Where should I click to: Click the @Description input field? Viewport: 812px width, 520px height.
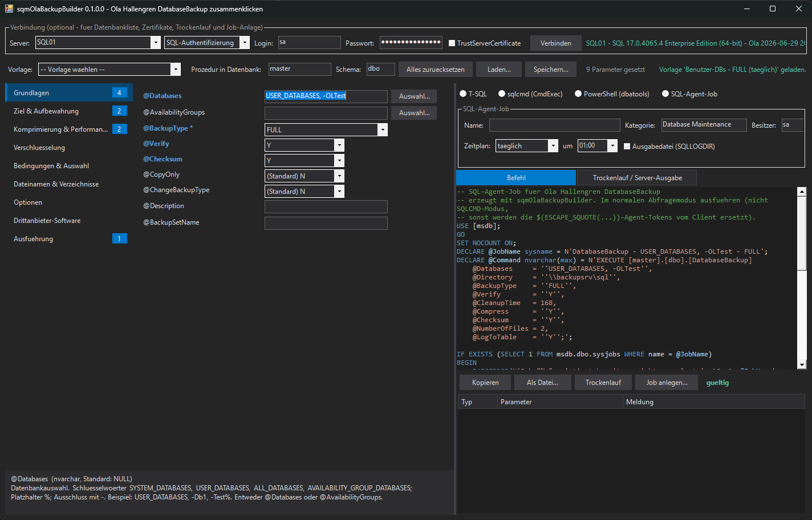click(326, 206)
